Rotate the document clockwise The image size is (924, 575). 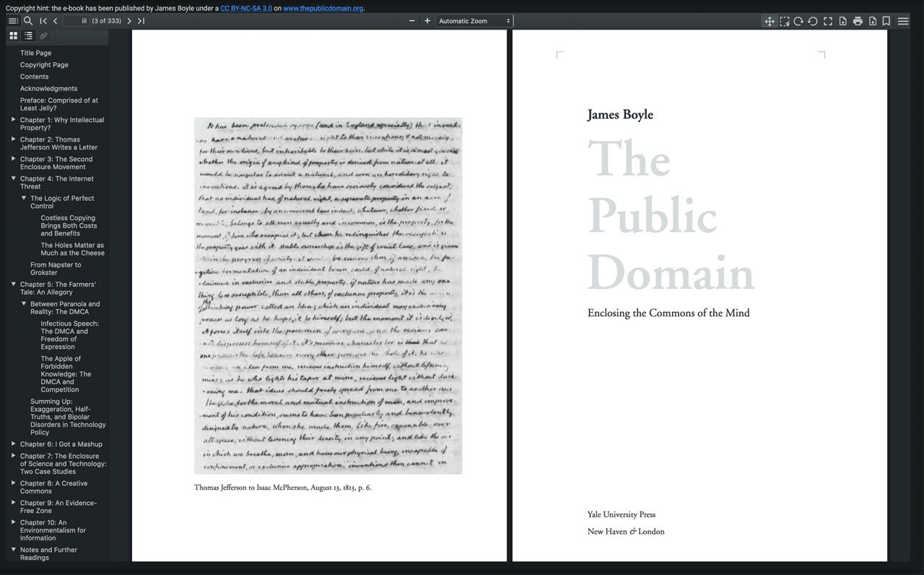coord(798,21)
